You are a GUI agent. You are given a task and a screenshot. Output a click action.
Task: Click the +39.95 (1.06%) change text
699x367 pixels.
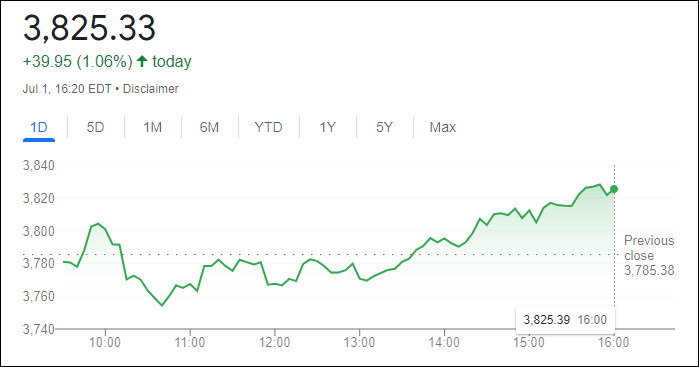(78, 61)
